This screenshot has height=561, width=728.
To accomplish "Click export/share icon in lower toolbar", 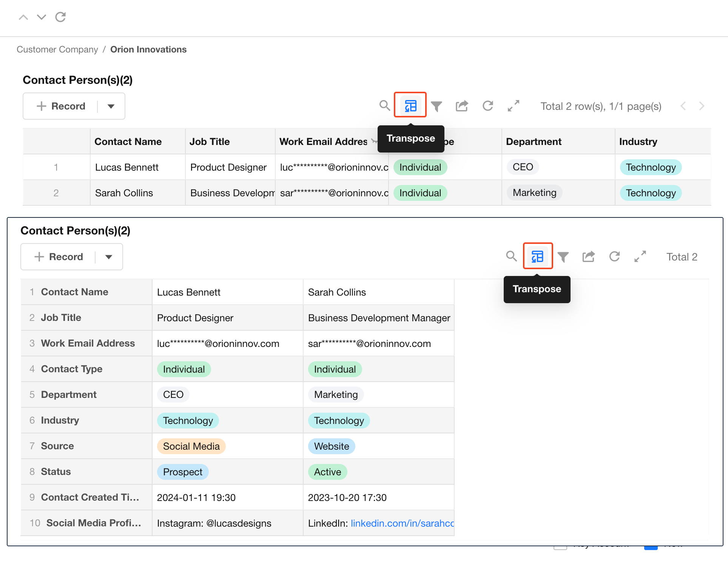I will click(589, 257).
